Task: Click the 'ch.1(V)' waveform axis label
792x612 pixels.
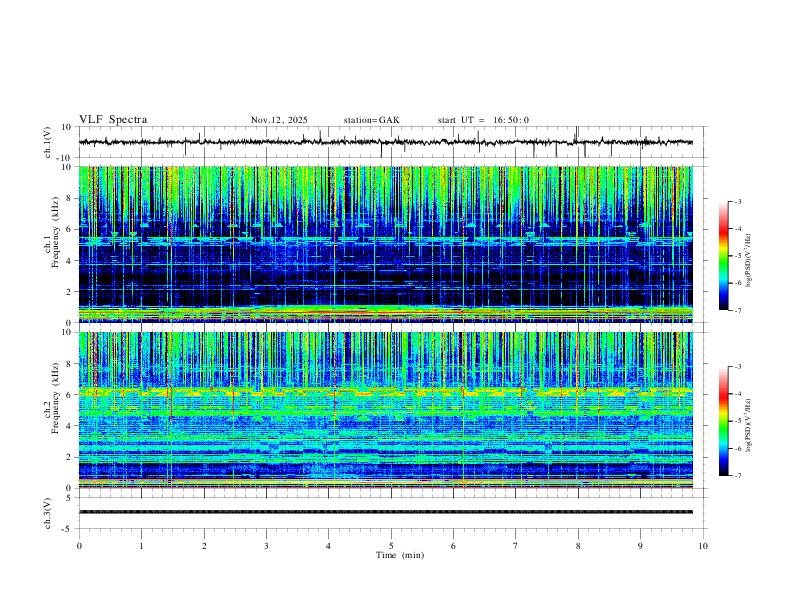Action: pyautogui.click(x=48, y=142)
